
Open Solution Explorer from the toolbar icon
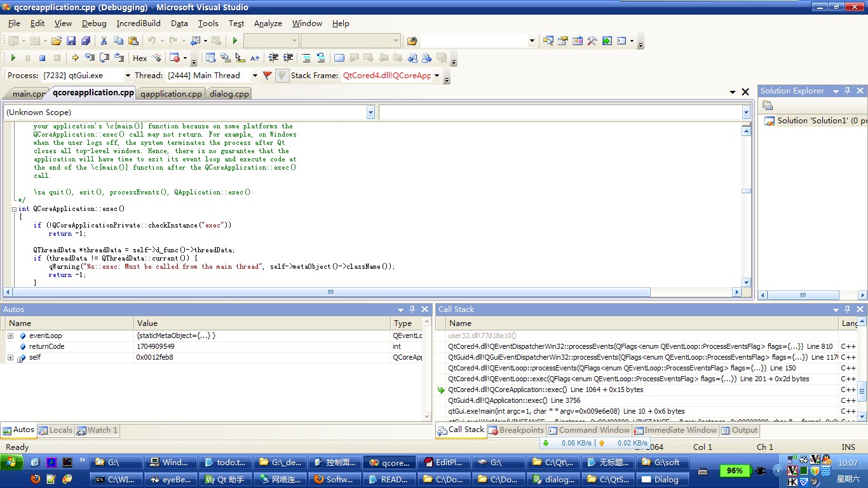point(548,41)
